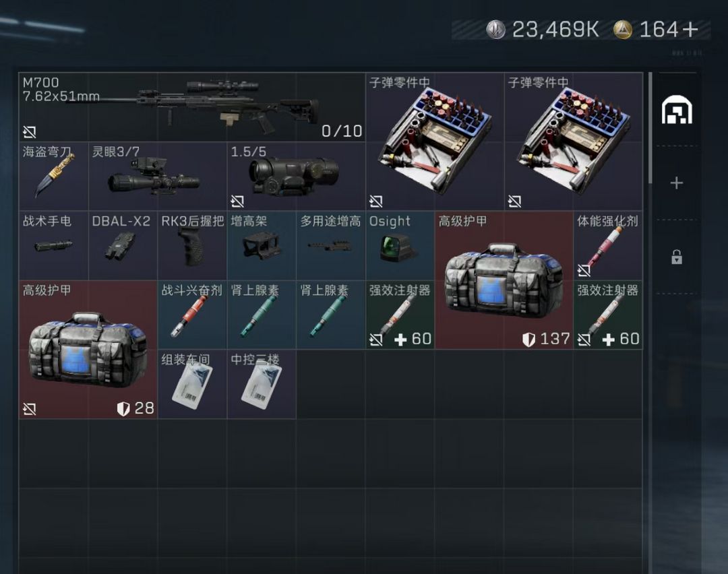Select the 增高架 riser mount
This screenshot has height=574, width=728.
click(262, 245)
